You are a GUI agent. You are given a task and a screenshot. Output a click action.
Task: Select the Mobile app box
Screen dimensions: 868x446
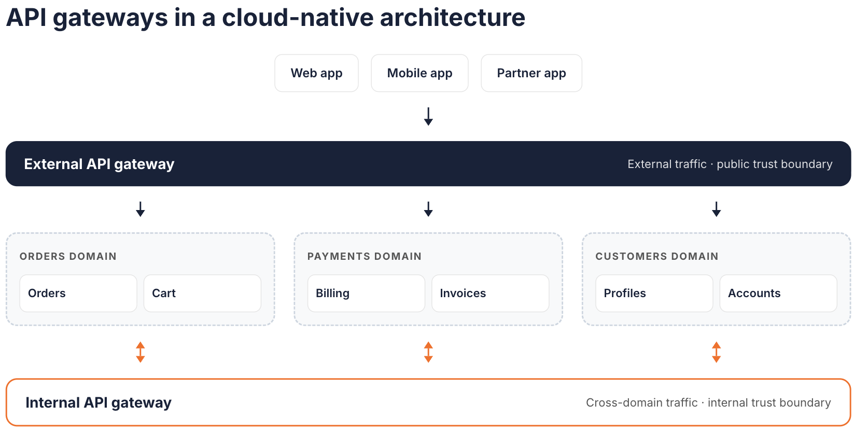point(419,73)
